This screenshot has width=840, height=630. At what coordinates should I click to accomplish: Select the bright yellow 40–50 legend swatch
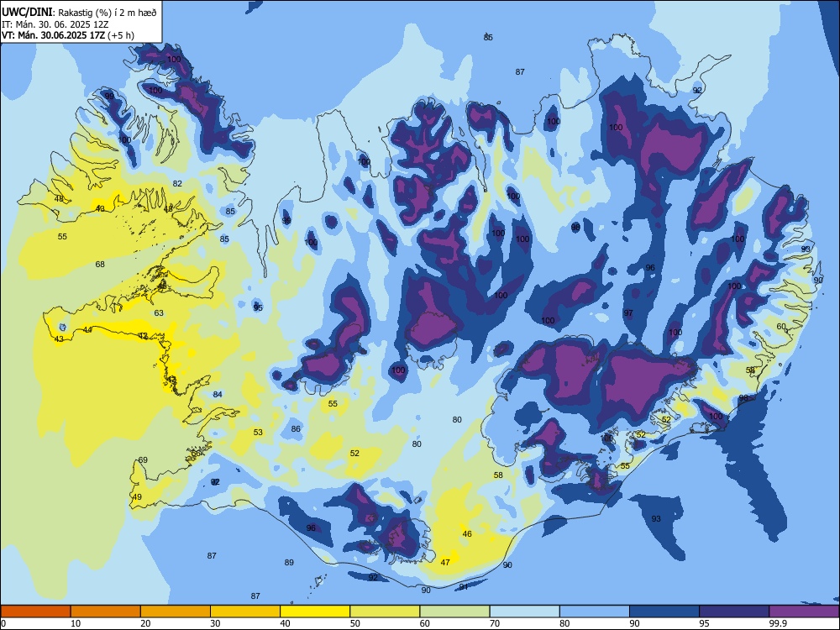[x=315, y=612]
